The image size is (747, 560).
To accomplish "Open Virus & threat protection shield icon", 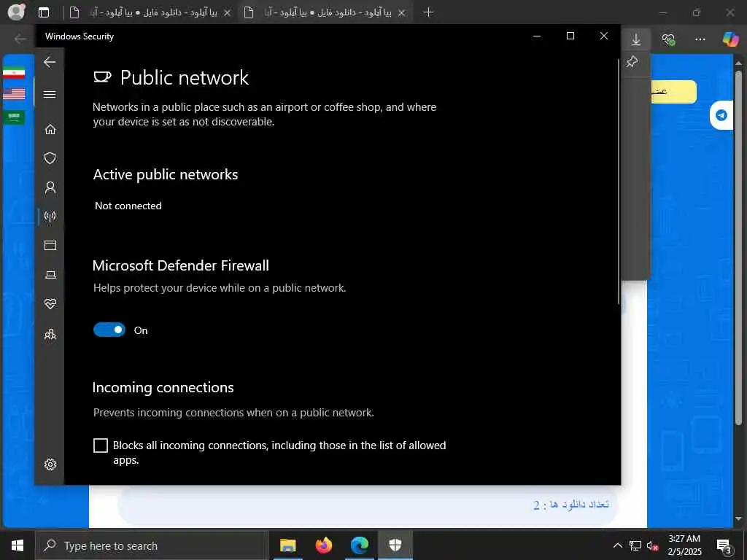I will point(50,158).
